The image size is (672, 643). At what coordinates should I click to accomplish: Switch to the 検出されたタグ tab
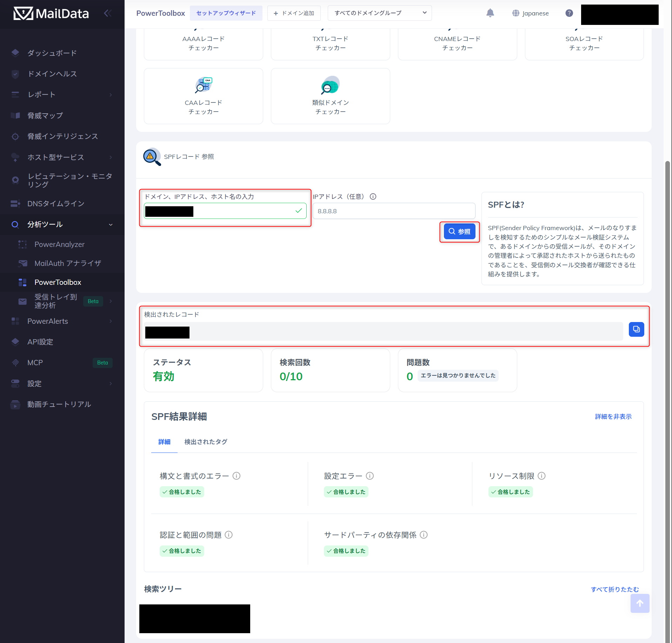[206, 442]
